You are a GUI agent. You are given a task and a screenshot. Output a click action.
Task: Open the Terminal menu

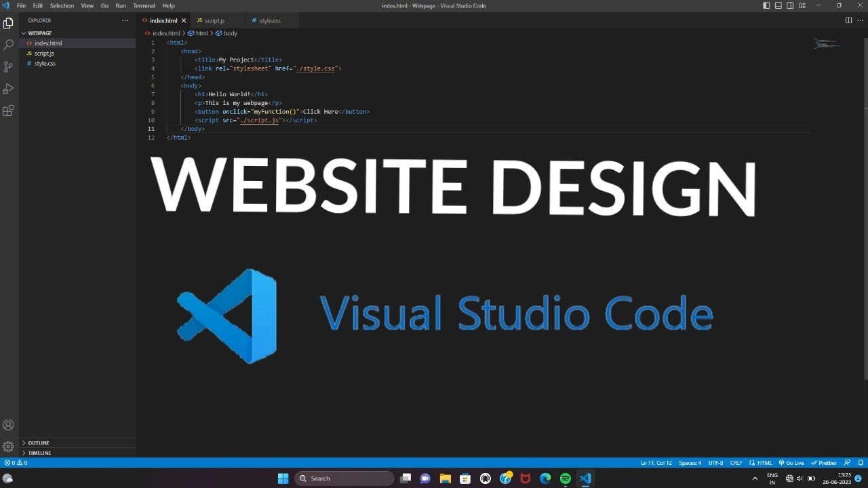click(x=144, y=5)
